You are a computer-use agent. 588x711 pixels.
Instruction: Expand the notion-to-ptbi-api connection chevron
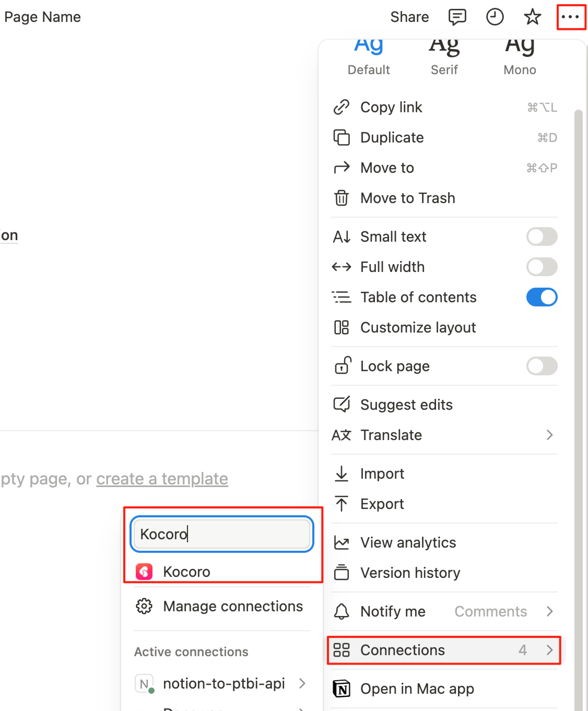(302, 684)
